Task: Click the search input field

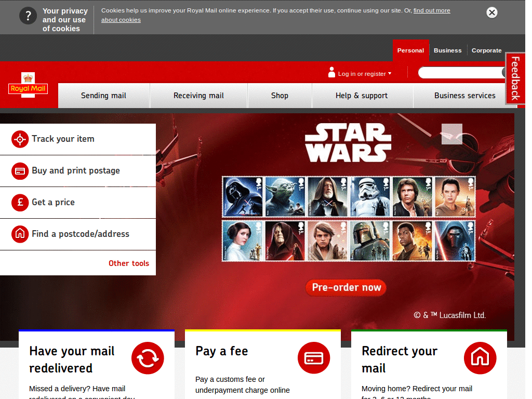Action: pyautogui.click(x=461, y=73)
